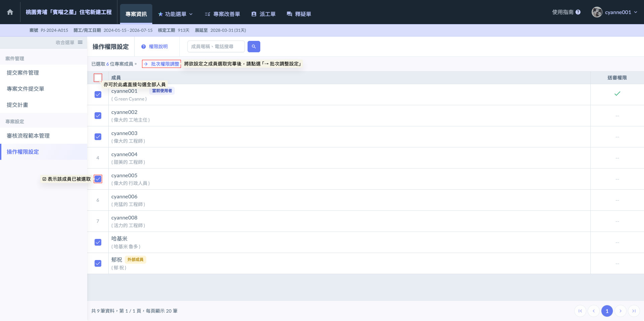Go to previous page arrow
The height and width of the screenshot is (321, 644).
tap(594, 311)
